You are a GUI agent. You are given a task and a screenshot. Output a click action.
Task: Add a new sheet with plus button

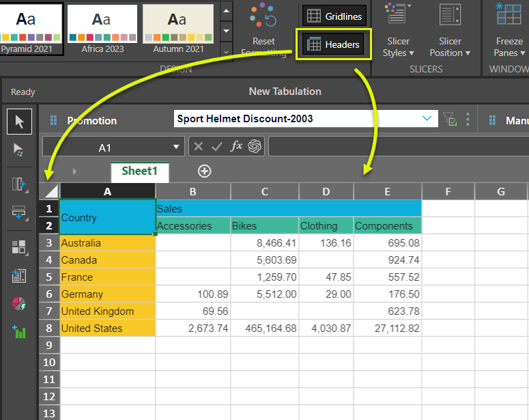coord(204,171)
